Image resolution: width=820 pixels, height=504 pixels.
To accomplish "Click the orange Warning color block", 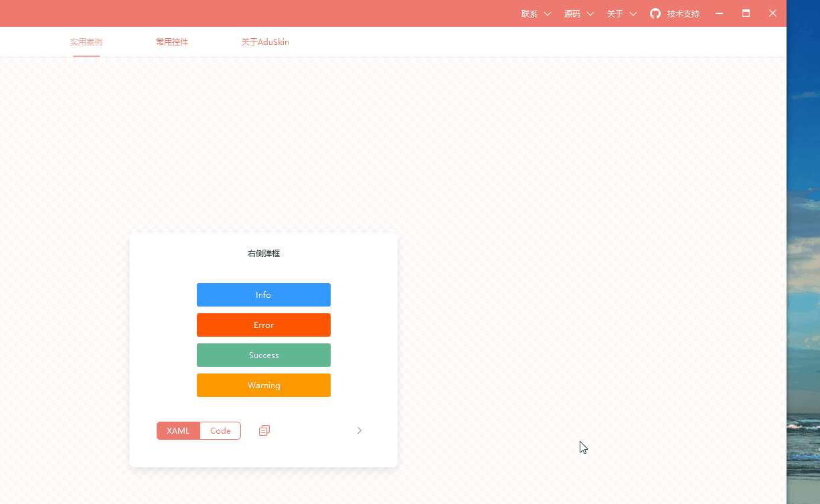I will click(263, 385).
